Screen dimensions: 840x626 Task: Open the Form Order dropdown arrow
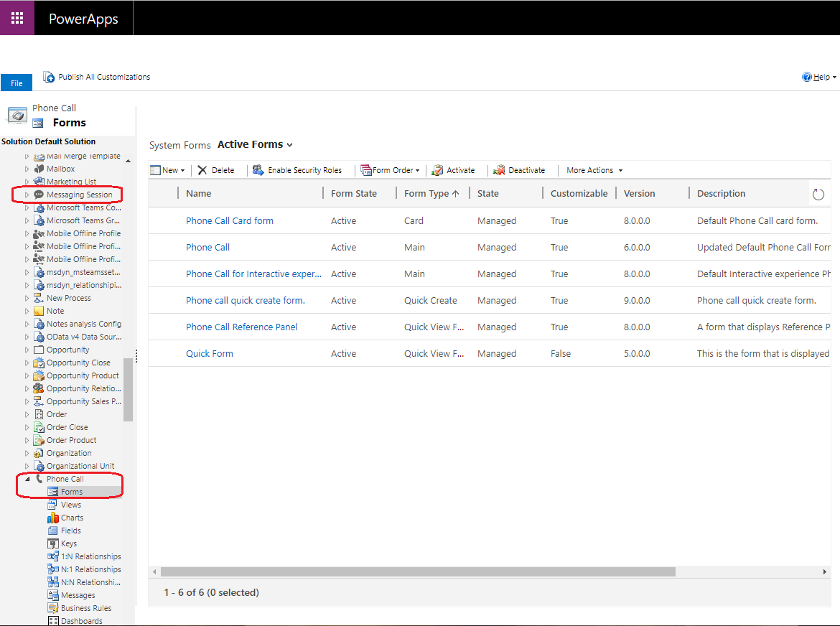point(417,171)
